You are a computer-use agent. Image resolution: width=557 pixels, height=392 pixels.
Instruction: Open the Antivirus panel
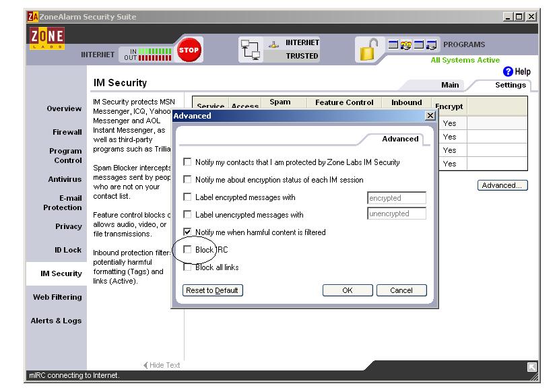click(65, 179)
